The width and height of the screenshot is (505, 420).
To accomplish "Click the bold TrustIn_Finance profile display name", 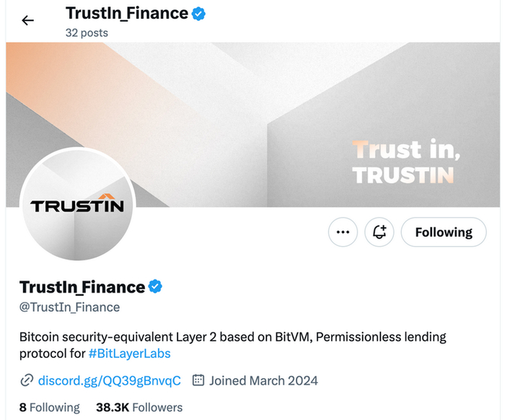I will 82,287.
